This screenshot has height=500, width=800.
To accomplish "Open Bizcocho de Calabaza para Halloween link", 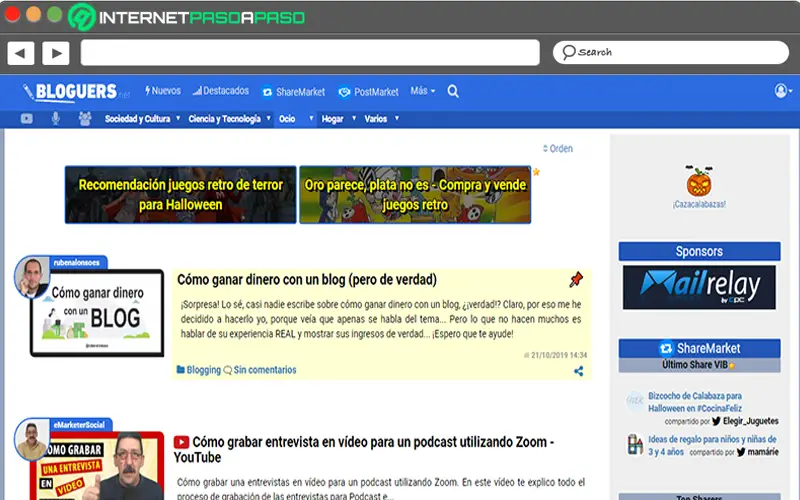I will click(695, 402).
